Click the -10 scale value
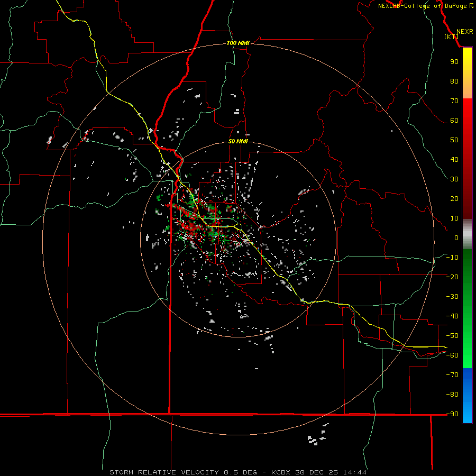476x476 pixels. click(x=452, y=258)
